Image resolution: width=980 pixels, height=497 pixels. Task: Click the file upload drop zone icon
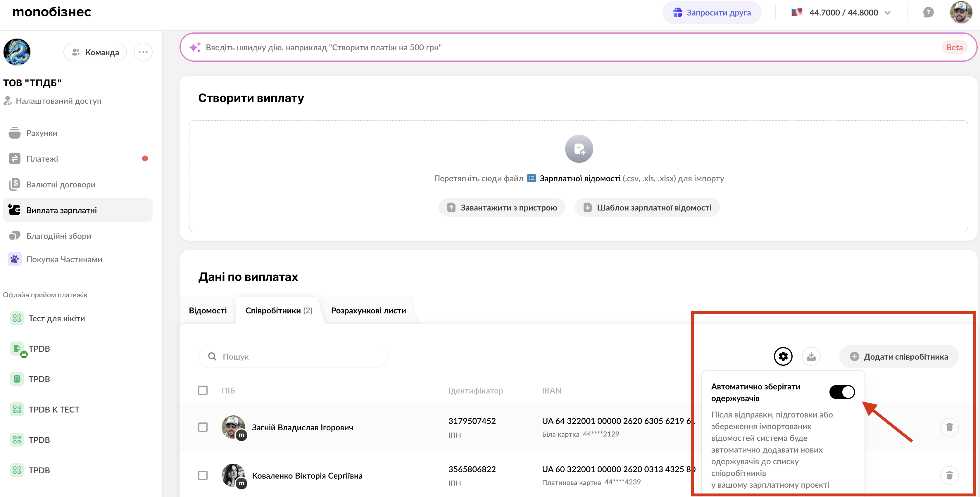pos(579,149)
